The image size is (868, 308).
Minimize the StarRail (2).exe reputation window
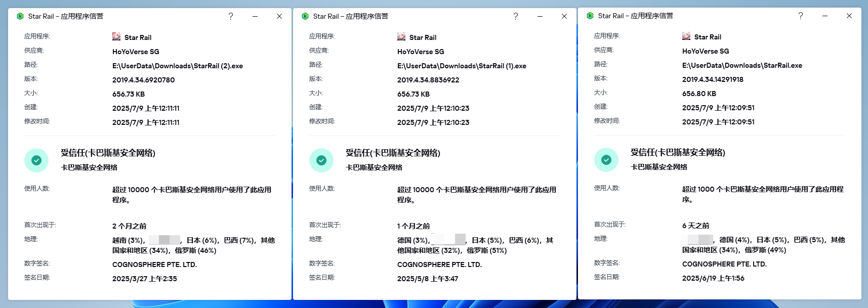coord(255,16)
